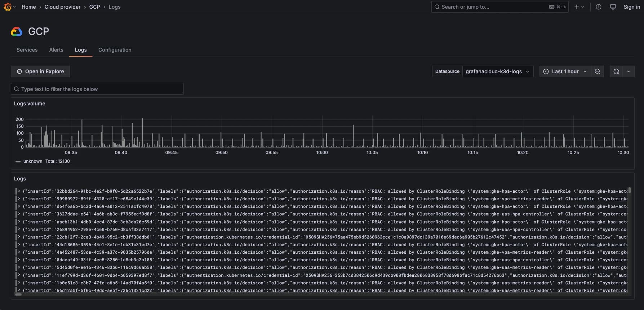This screenshot has height=310, width=644.
Task: Switch to the Alerts tab
Action: pos(56,50)
